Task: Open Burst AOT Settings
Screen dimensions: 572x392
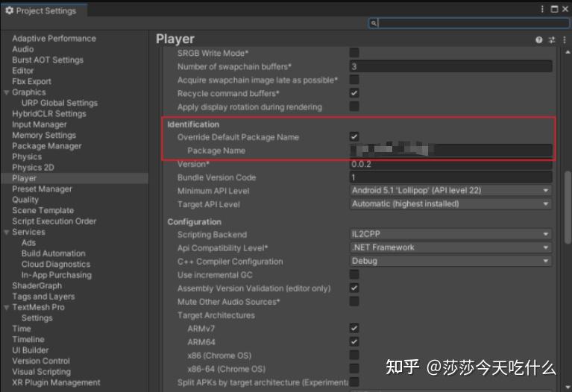Action: point(48,60)
